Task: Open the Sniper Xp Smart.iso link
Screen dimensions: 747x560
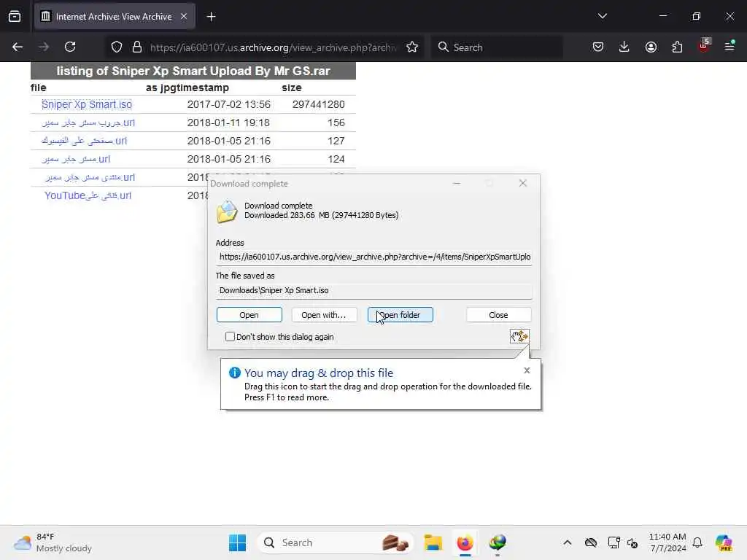Action: coord(87,104)
